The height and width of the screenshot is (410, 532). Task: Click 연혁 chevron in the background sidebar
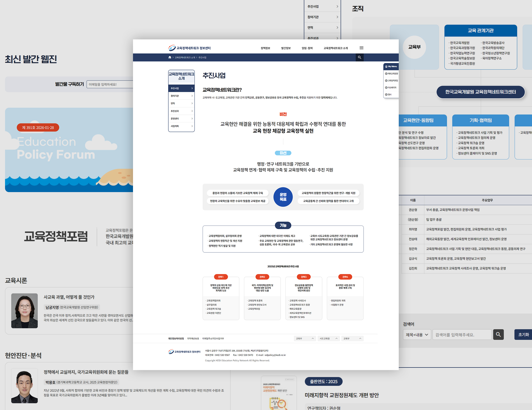(337, 28)
